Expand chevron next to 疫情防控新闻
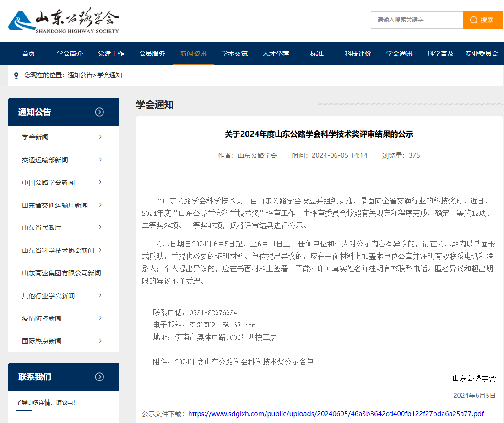Viewport: 504px width, 423px height. tap(100, 318)
